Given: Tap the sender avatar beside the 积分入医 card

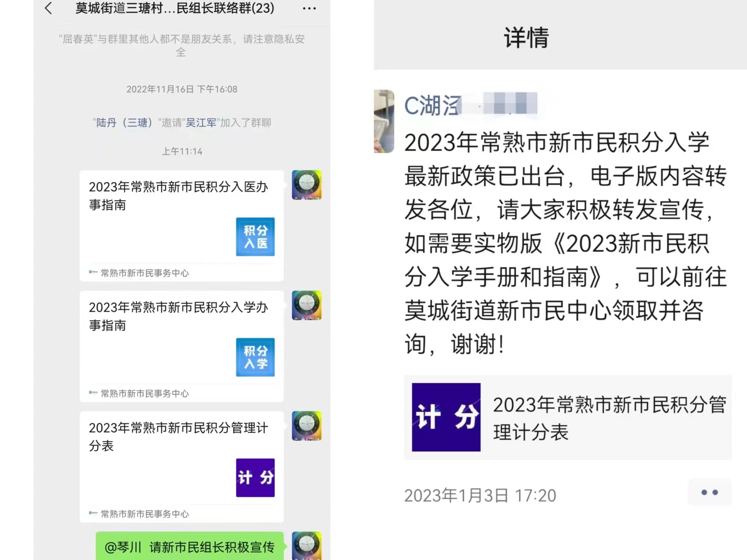Looking at the screenshot, I should (307, 185).
